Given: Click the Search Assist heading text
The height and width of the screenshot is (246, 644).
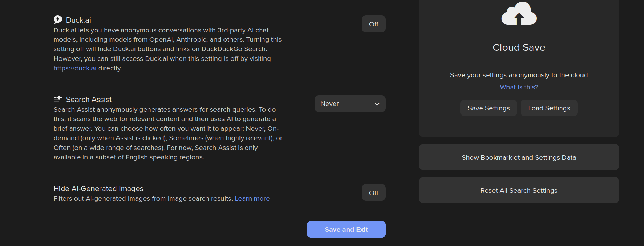Looking at the screenshot, I should pyautogui.click(x=89, y=100).
